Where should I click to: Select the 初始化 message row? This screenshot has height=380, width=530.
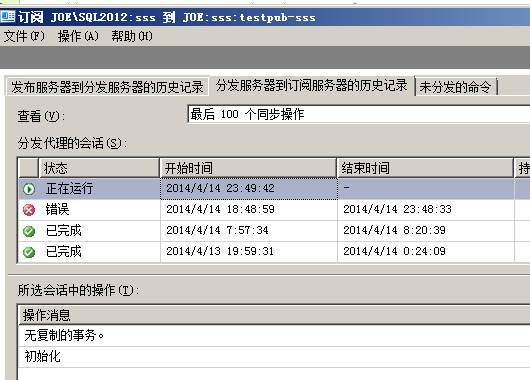click(x=274, y=356)
